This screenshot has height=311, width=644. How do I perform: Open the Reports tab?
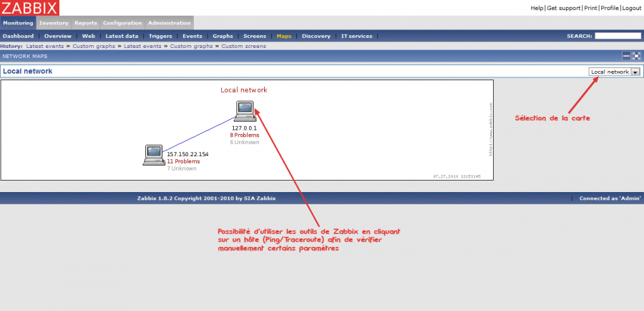click(x=86, y=23)
